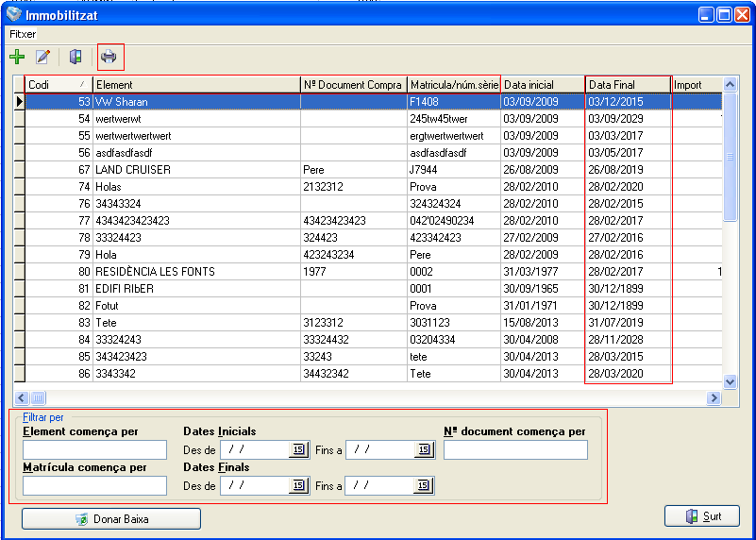The width and height of the screenshot is (756, 540).
Task: Click row selector for VW Sharan row
Action: tap(19, 102)
